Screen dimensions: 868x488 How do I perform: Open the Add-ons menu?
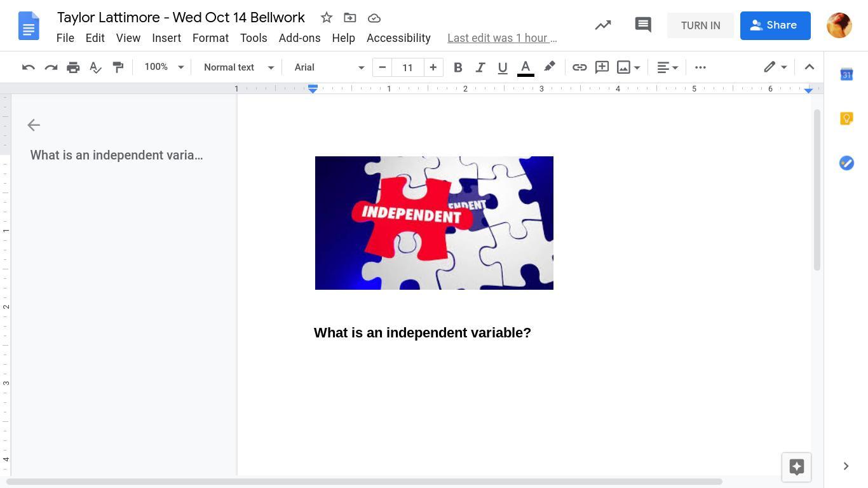(299, 38)
